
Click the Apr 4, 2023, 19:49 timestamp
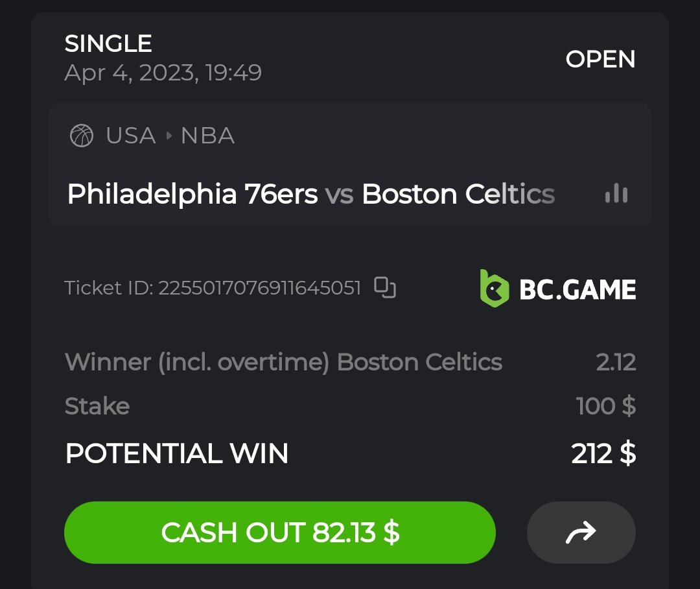point(163,73)
